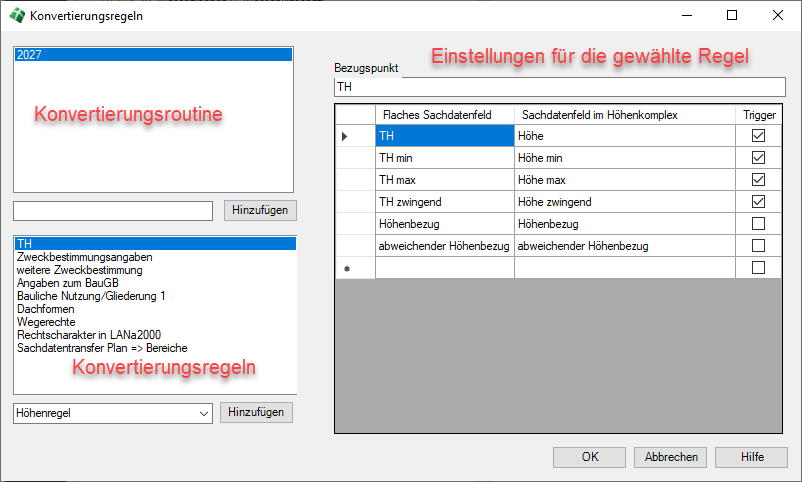Open the Höhenregel rule type dropdown

coord(204,412)
